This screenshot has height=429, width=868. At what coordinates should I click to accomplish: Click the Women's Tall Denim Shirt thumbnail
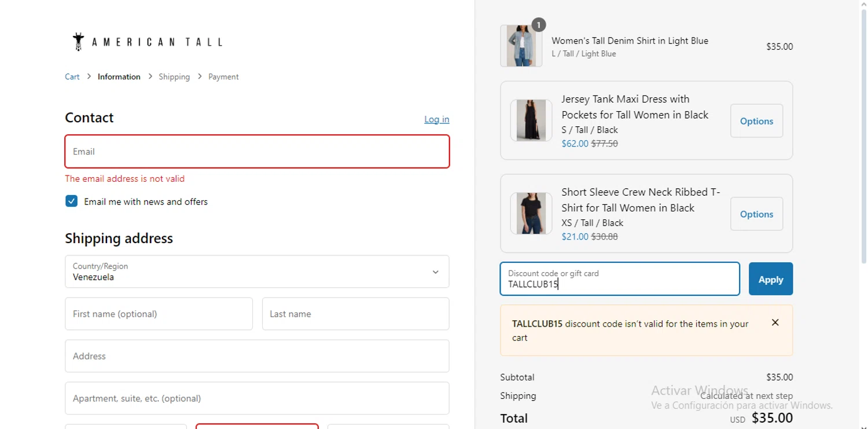[521, 46]
